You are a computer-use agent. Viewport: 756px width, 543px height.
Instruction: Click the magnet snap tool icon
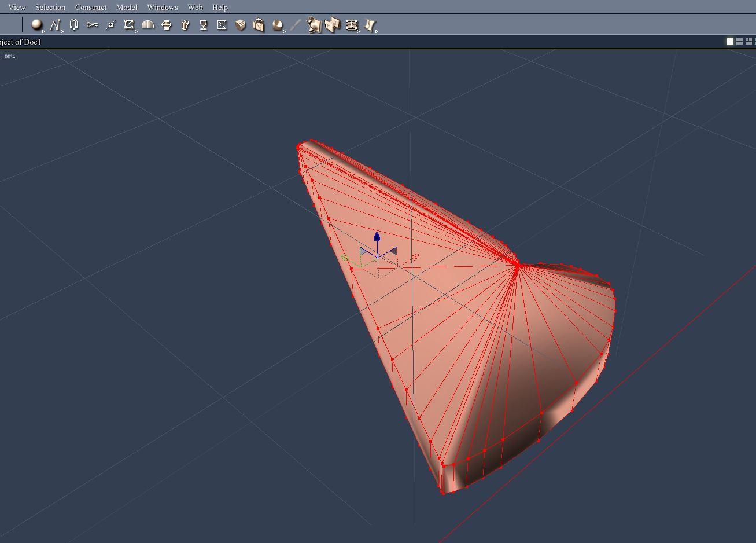73,25
